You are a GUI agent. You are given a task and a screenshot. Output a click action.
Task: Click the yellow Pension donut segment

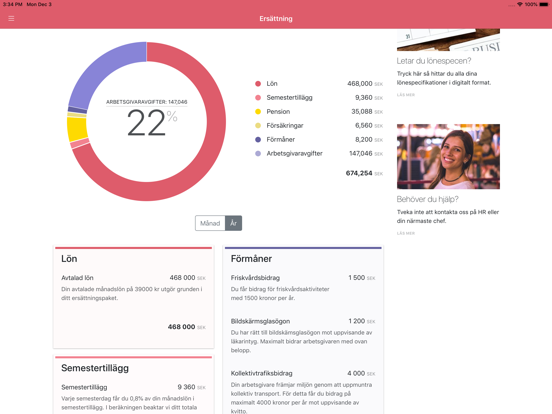77,129
